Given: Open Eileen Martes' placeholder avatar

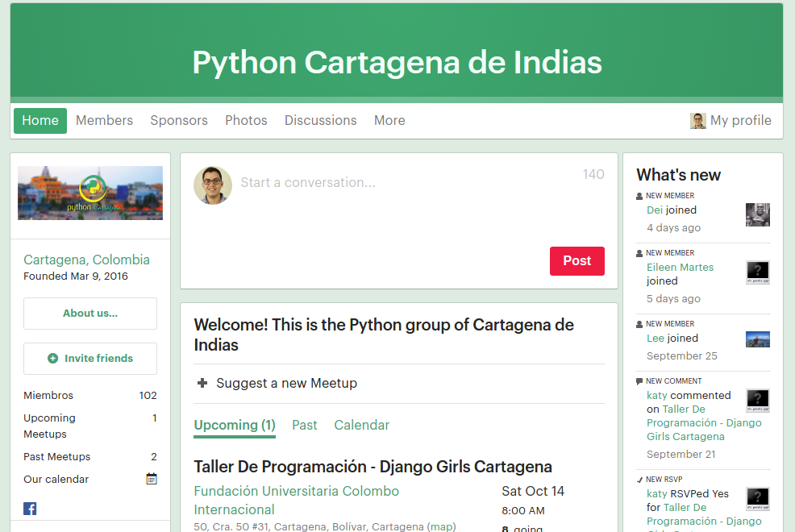Looking at the screenshot, I should pos(757,272).
